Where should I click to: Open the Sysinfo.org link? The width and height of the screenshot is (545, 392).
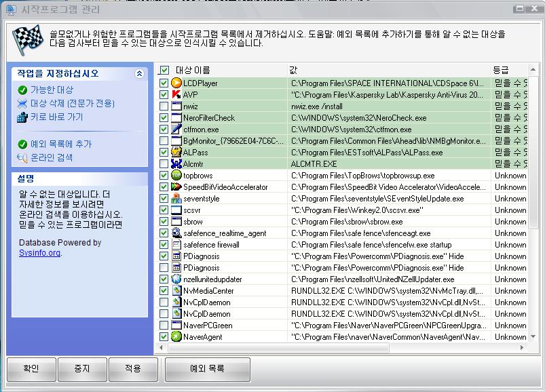[40, 253]
